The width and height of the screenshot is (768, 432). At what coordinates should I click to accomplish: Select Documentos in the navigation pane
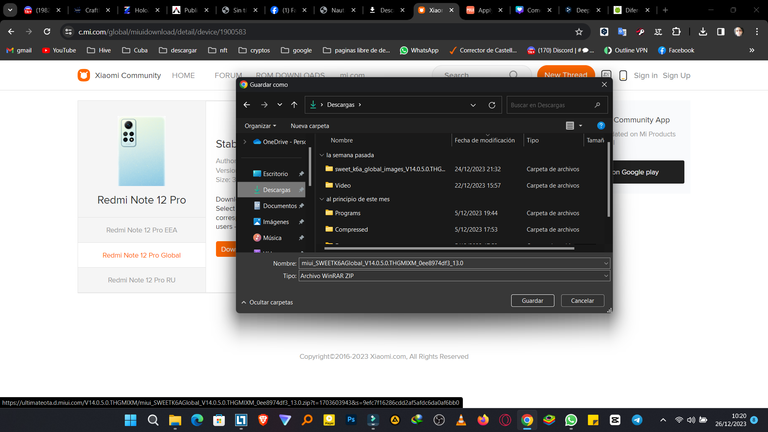coord(279,206)
